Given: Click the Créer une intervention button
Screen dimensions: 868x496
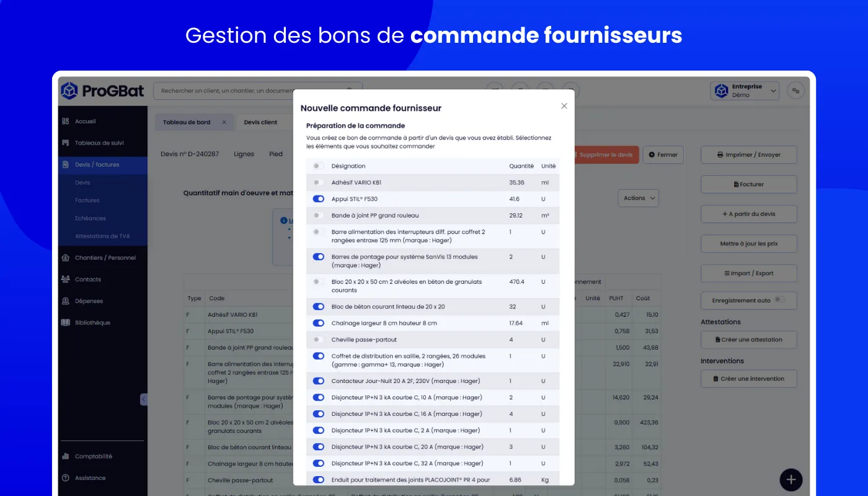Looking at the screenshot, I should (749, 379).
